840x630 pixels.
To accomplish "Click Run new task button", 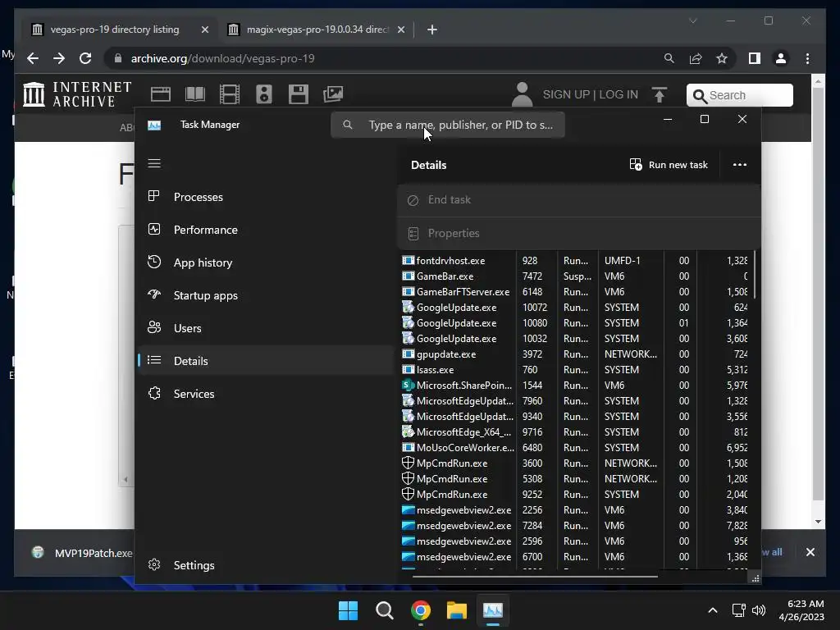I will pos(669,165).
